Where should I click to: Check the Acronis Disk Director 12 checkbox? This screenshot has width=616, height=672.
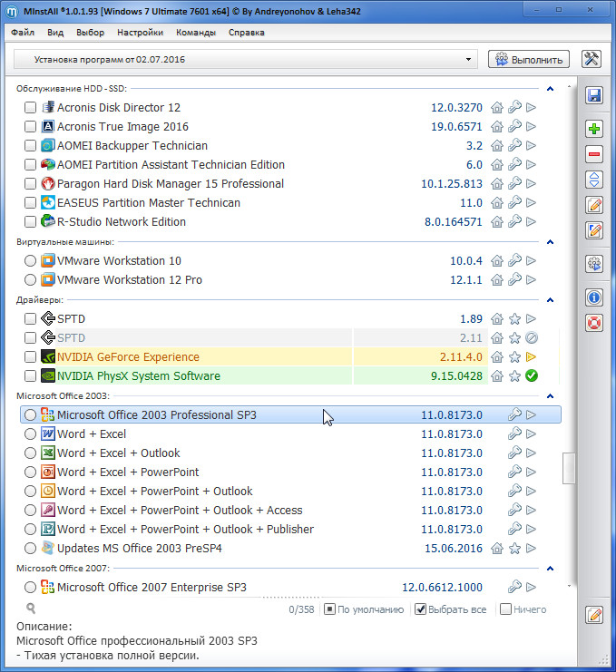click(30, 107)
